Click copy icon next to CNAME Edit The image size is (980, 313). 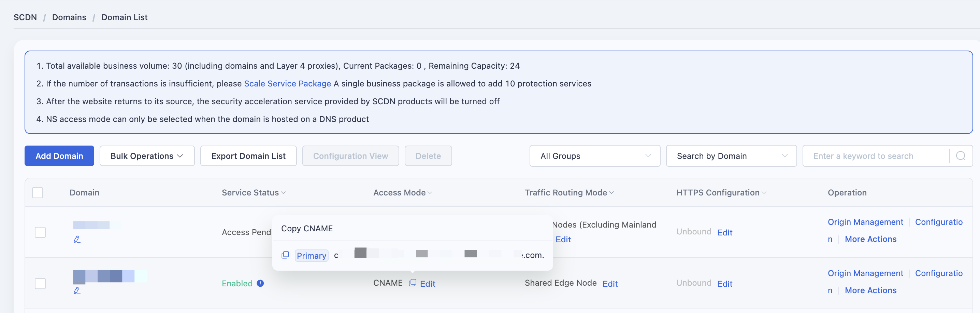413,283
